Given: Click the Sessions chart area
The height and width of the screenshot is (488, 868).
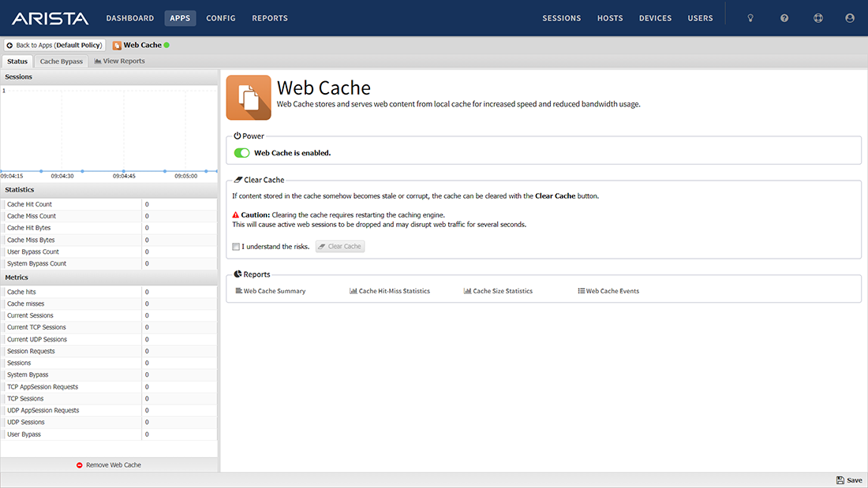Looking at the screenshot, I should coord(109,132).
